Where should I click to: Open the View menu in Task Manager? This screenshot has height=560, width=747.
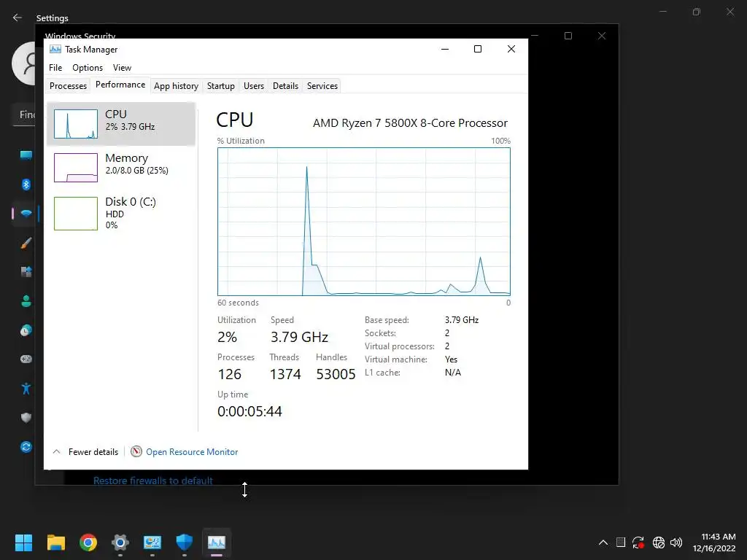[x=122, y=68]
